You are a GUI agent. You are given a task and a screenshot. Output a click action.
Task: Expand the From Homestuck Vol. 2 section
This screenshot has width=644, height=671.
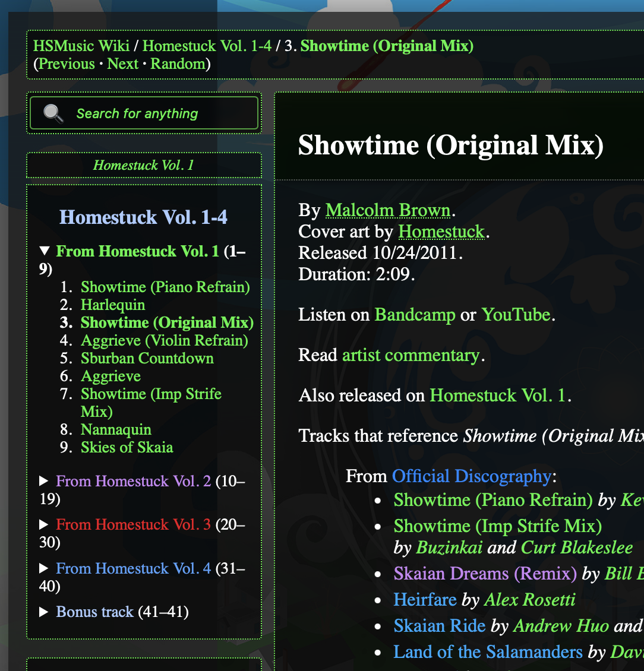click(44, 481)
